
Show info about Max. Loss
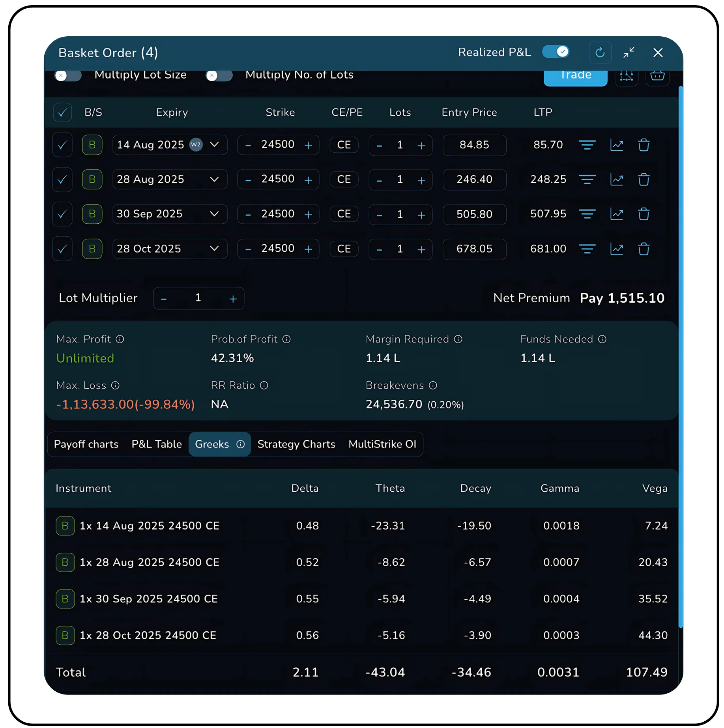(115, 386)
